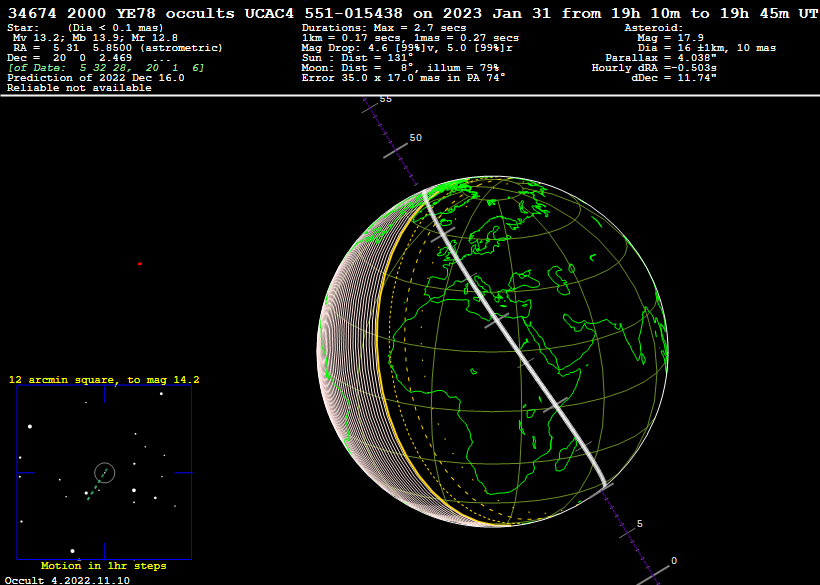820x585 pixels.
Task: Select the "dDec = 11.74"" value
Action: click(674, 77)
